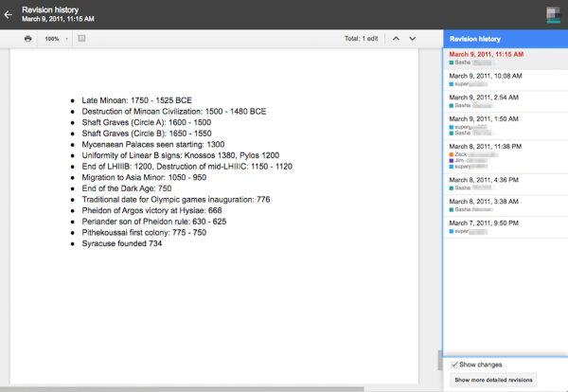Click the 'Late Minoan: 1750 - 1525 BCE' line
Viewport: 568px width, 392px height.
(136, 100)
